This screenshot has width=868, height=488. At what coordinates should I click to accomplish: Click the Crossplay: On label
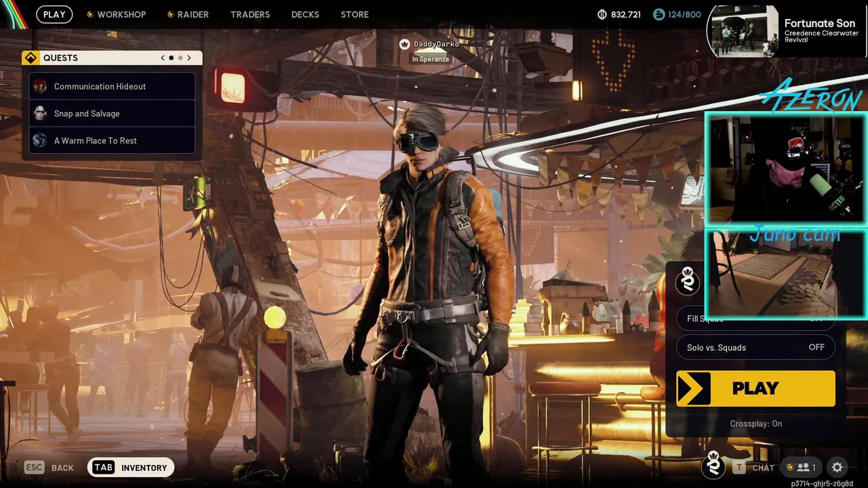pos(755,424)
